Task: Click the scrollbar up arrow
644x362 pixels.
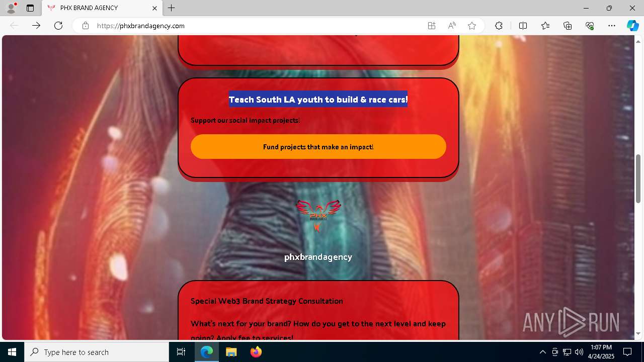Action: click(638, 41)
